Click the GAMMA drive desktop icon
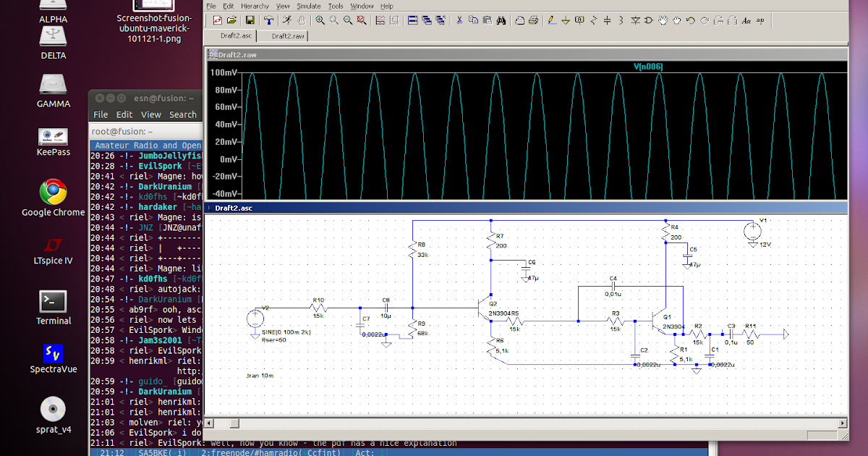This screenshot has width=868, height=456. click(54, 91)
